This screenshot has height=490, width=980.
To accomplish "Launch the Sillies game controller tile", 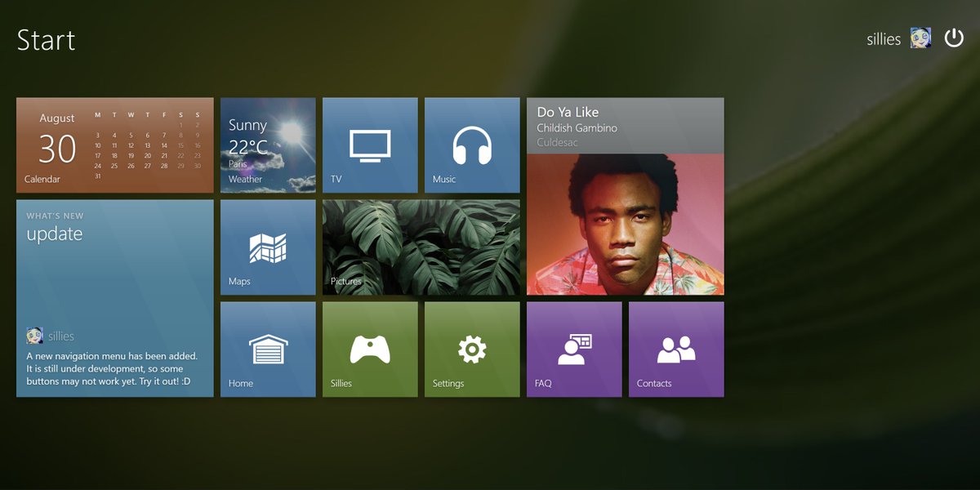I will [x=370, y=350].
